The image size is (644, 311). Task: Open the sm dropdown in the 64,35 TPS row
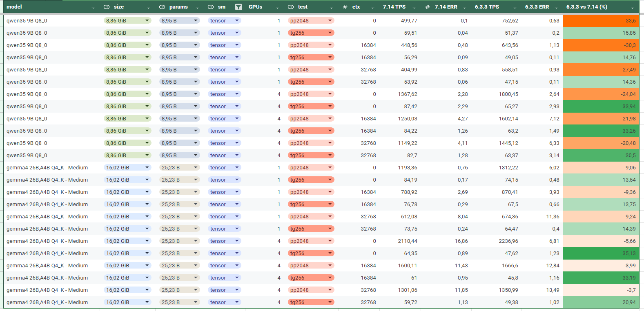[x=224, y=253]
